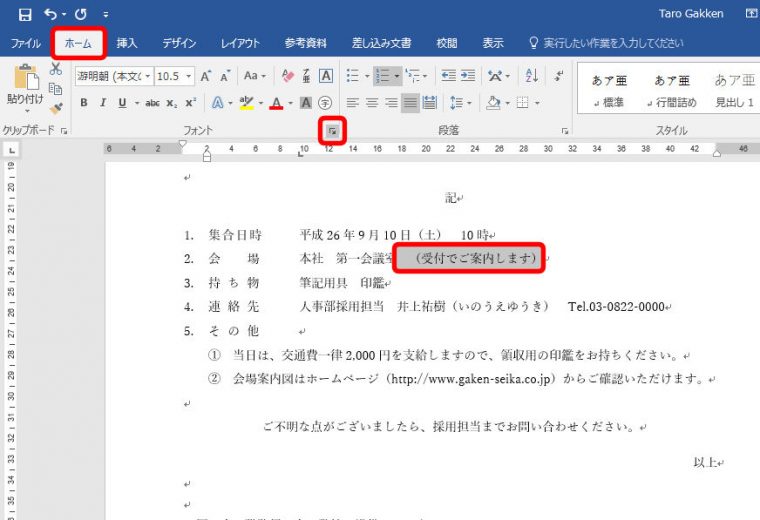Switch to the ホーム tab
Screen dimensions: 760x520
tap(78, 43)
